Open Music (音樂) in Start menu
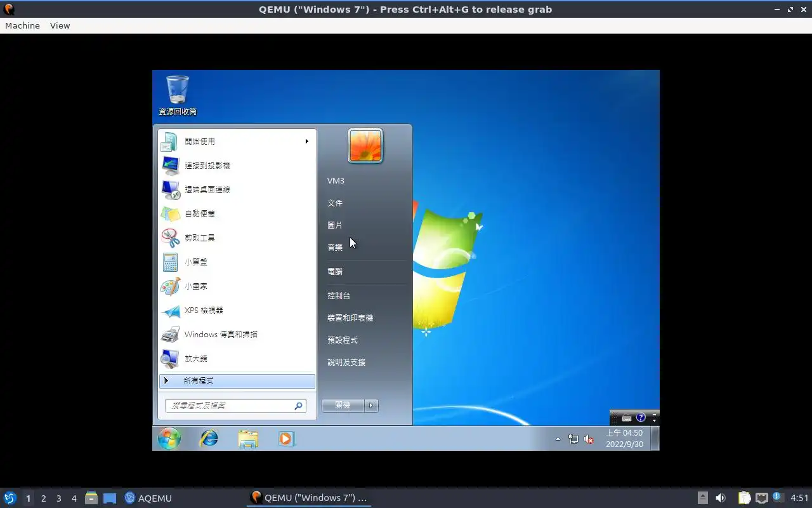The height and width of the screenshot is (508, 812). pyautogui.click(x=335, y=248)
